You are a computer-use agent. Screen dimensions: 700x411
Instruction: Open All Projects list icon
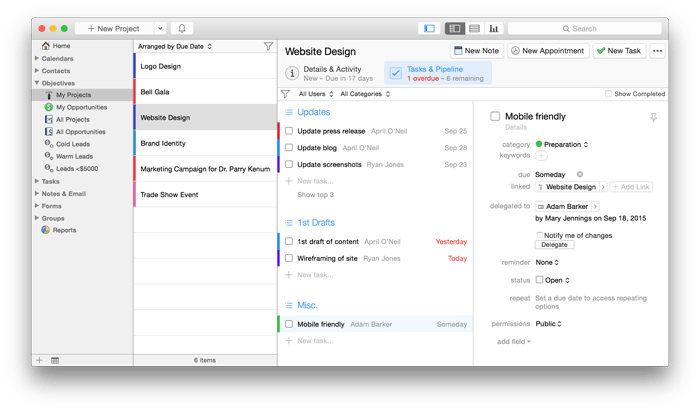pyautogui.click(x=49, y=119)
